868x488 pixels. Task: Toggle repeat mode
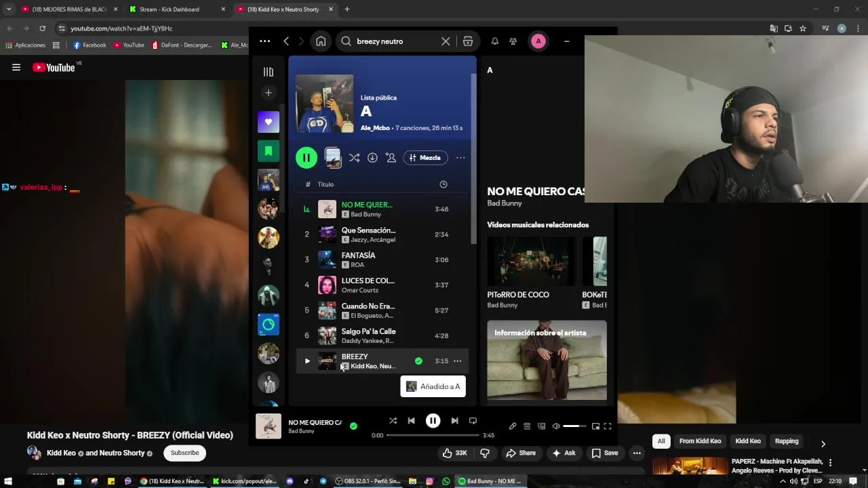tap(473, 421)
